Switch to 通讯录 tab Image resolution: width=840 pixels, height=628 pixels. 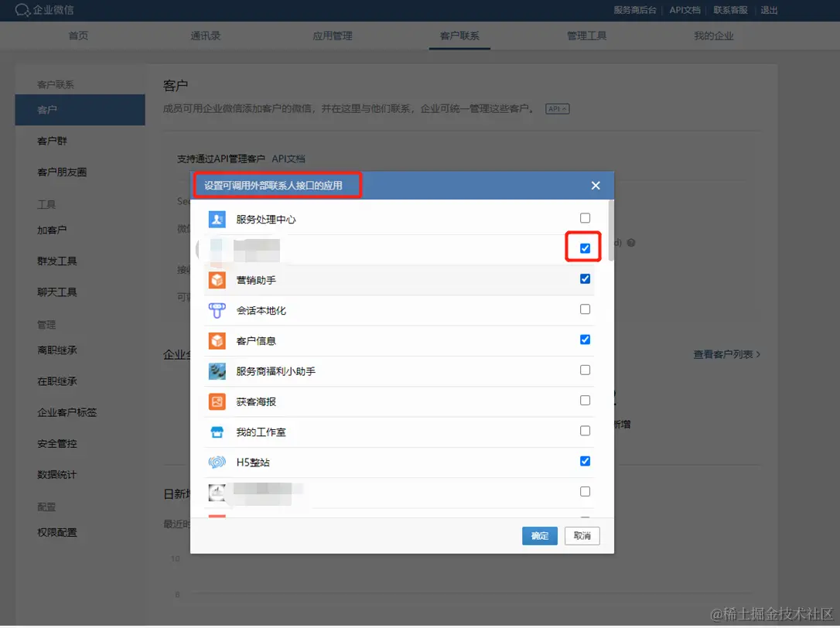pyautogui.click(x=205, y=36)
